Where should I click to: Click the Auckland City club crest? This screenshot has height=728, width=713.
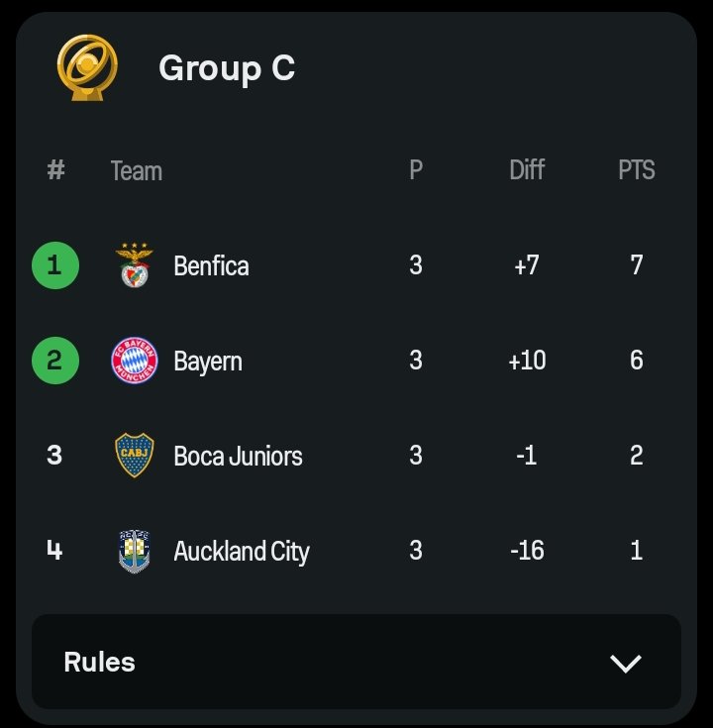[x=134, y=551]
